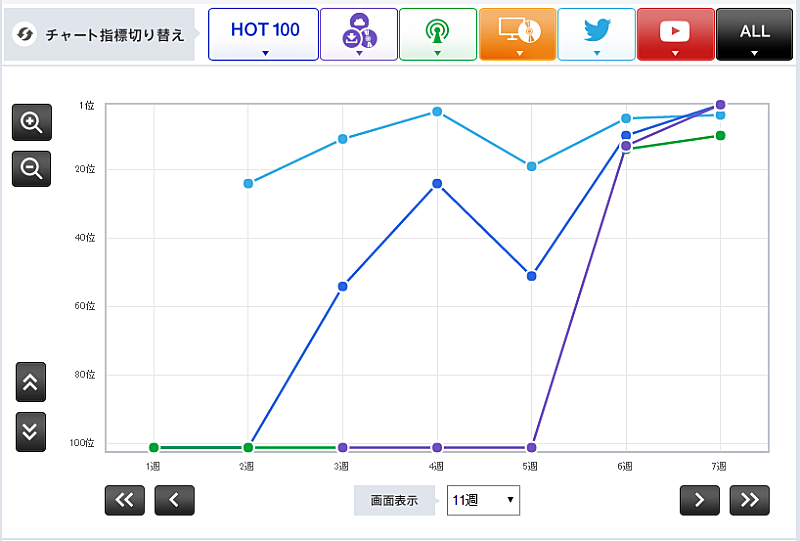Expand the arrow under HOT 100
800x541 pixels.
(x=264, y=53)
